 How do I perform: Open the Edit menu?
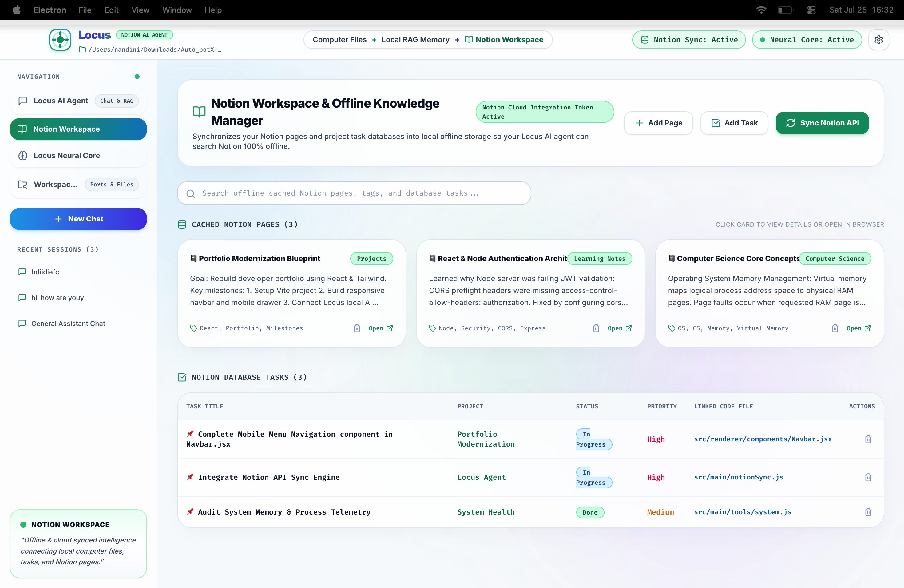[x=111, y=10]
